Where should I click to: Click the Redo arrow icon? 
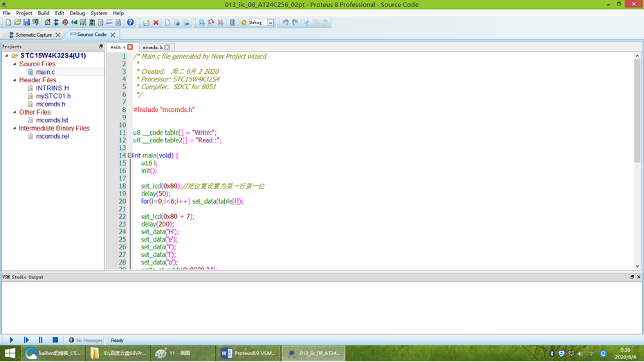pyautogui.click(x=295, y=23)
